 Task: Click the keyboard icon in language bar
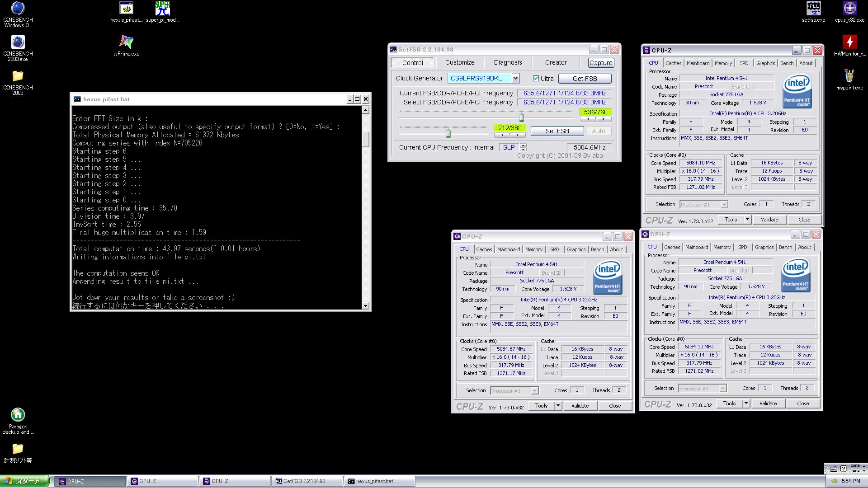[x=834, y=469]
